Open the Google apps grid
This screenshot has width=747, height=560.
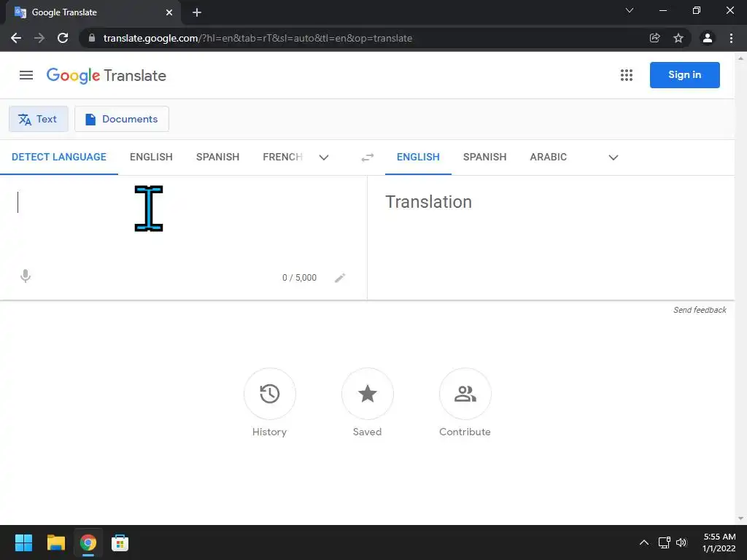[x=627, y=75]
